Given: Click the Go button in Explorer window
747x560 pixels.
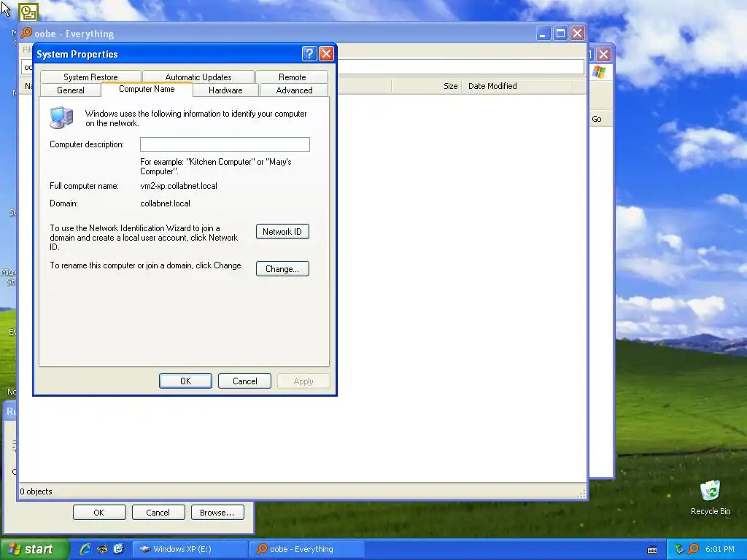Looking at the screenshot, I should [x=597, y=119].
